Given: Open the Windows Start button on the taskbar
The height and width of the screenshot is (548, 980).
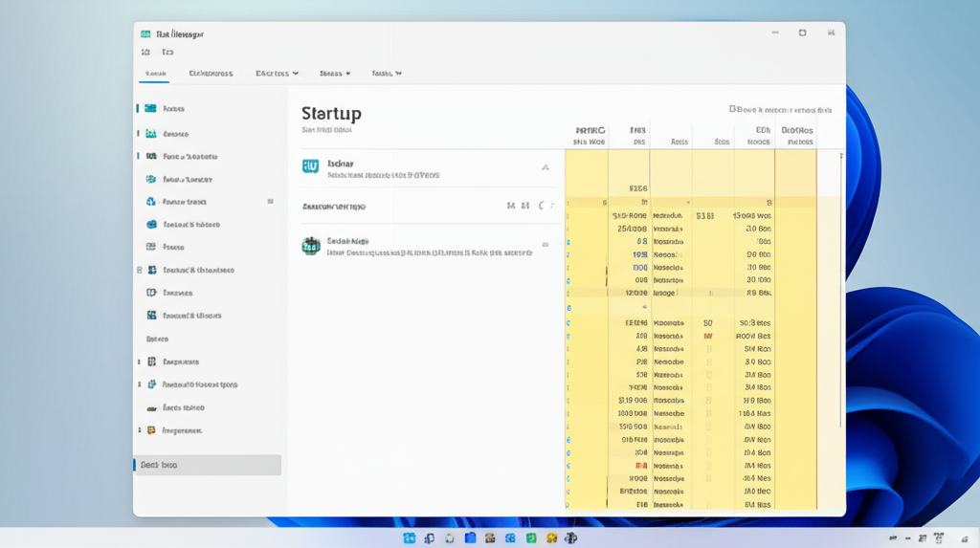Looking at the screenshot, I should pos(410,538).
